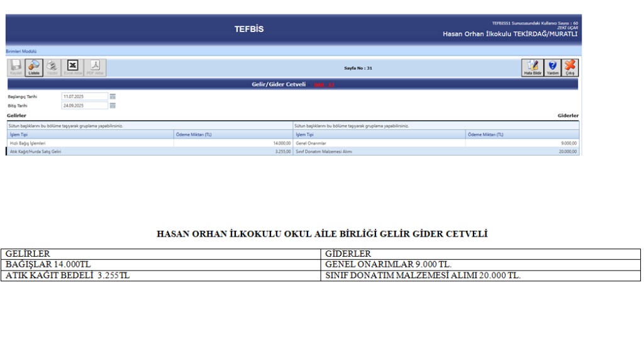
Task: Click the Başlangıç Tarihi date field
Action: pos(84,96)
